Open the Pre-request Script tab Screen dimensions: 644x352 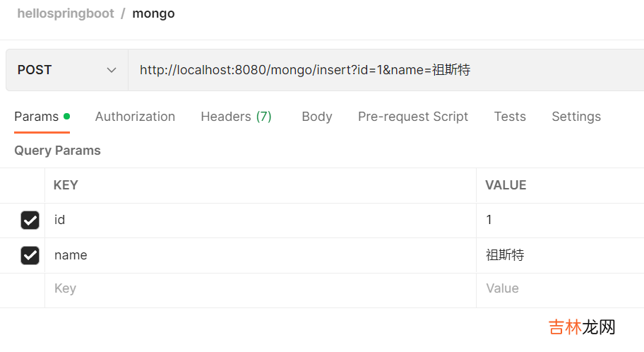(412, 117)
